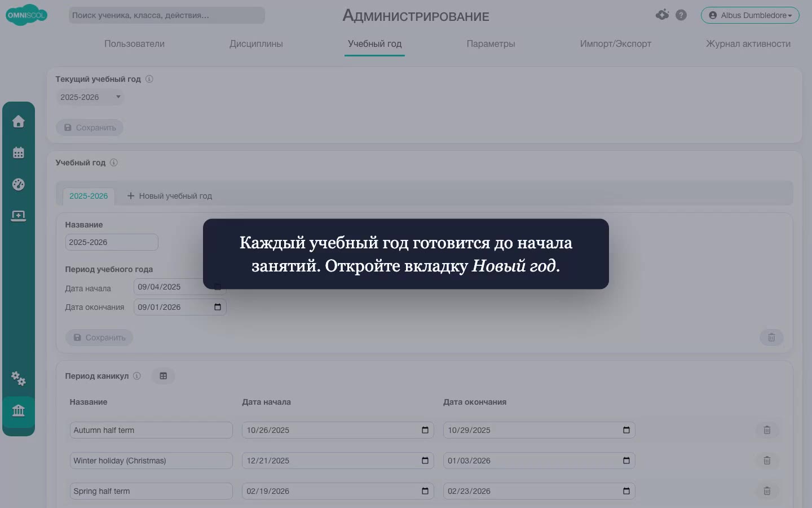The height and width of the screenshot is (508, 812).
Task: Focus the search field for students and classes
Action: (167, 15)
